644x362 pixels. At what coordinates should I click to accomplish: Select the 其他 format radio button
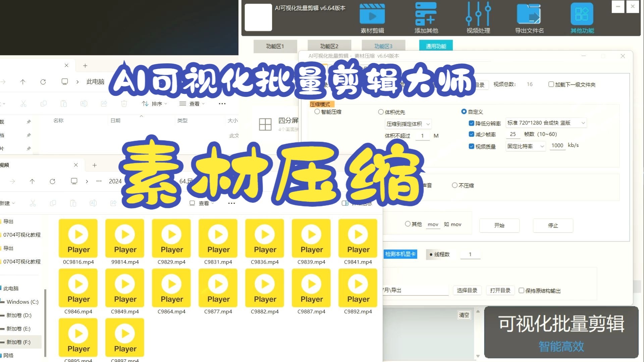click(x=408, y=224)
